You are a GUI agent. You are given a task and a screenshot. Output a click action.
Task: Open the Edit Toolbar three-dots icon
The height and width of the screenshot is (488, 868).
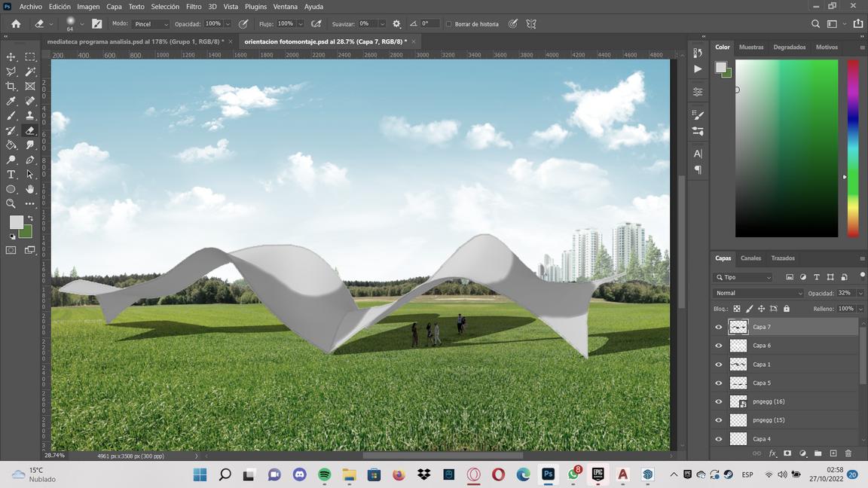click(x=30, y=203)
